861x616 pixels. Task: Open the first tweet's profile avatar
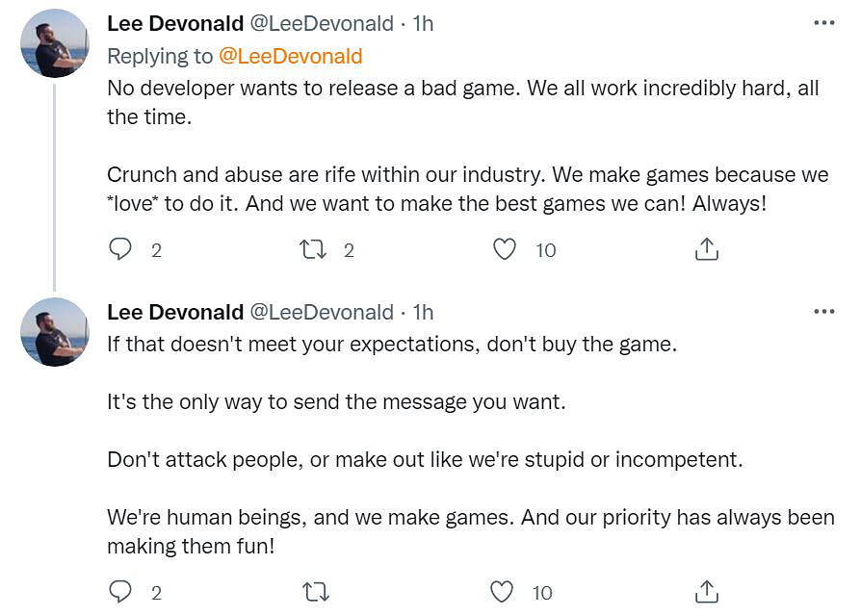[54, 44]
